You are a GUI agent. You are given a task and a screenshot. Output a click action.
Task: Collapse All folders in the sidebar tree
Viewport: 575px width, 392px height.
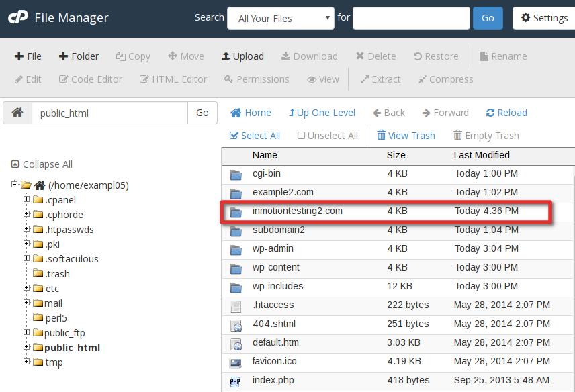[x=42, y=164]
